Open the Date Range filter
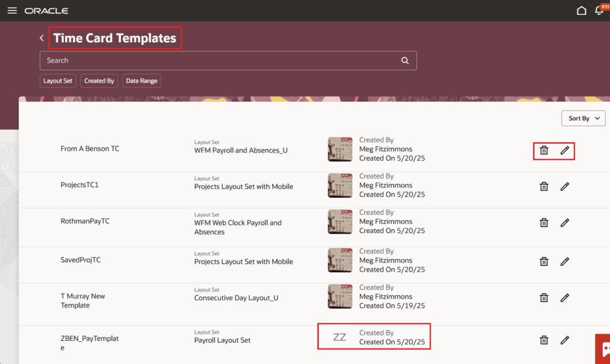Viewport: 610px width, 364px height. pos(142,81)
